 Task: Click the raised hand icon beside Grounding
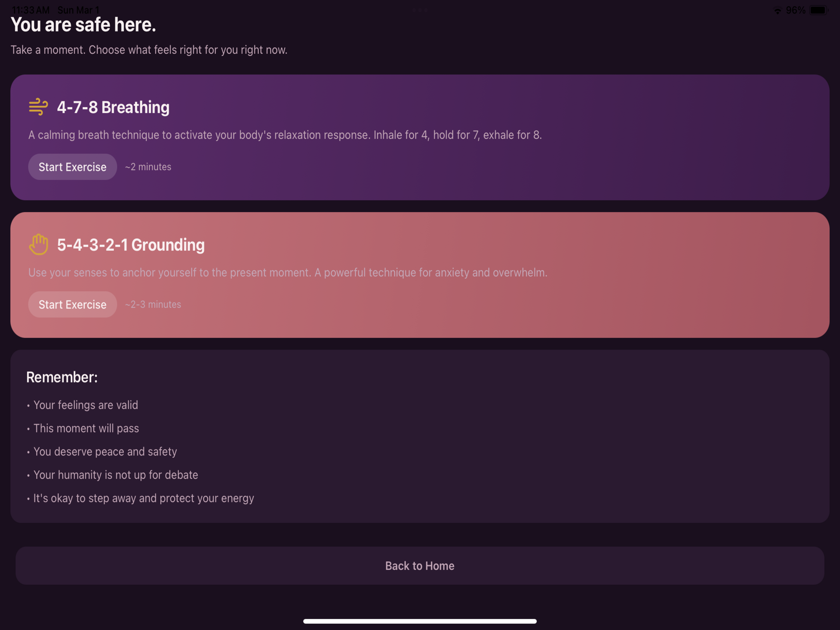38,244
